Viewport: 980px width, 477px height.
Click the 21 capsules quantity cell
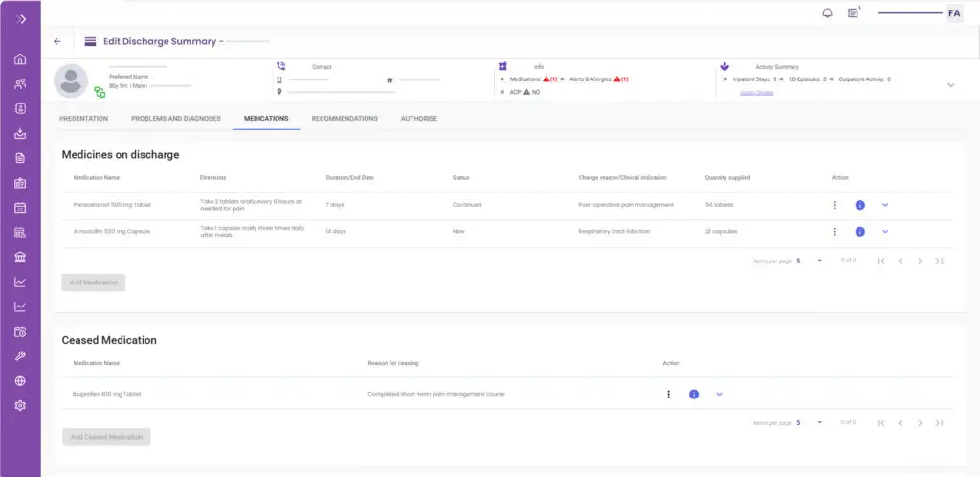722,231
